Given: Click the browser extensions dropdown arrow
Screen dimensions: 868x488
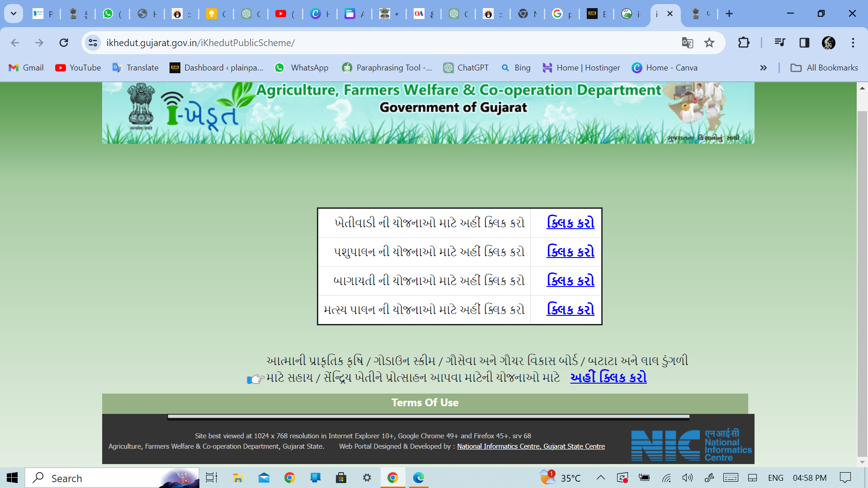Looking at the screenshot, I should 743,42.
